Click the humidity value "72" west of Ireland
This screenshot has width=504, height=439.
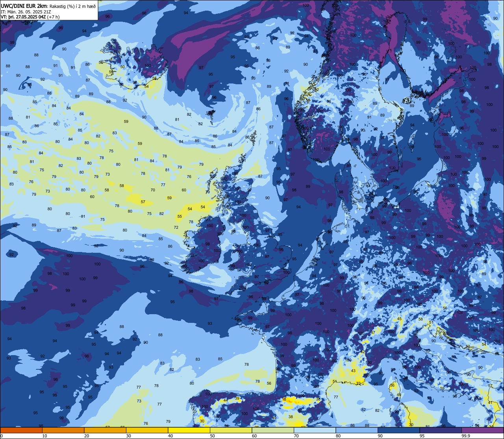click(176, 228)
